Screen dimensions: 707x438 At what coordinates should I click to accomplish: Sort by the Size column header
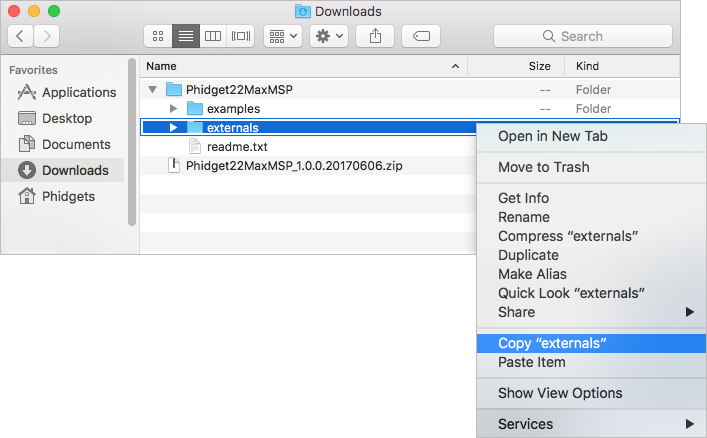coord(516,66)
